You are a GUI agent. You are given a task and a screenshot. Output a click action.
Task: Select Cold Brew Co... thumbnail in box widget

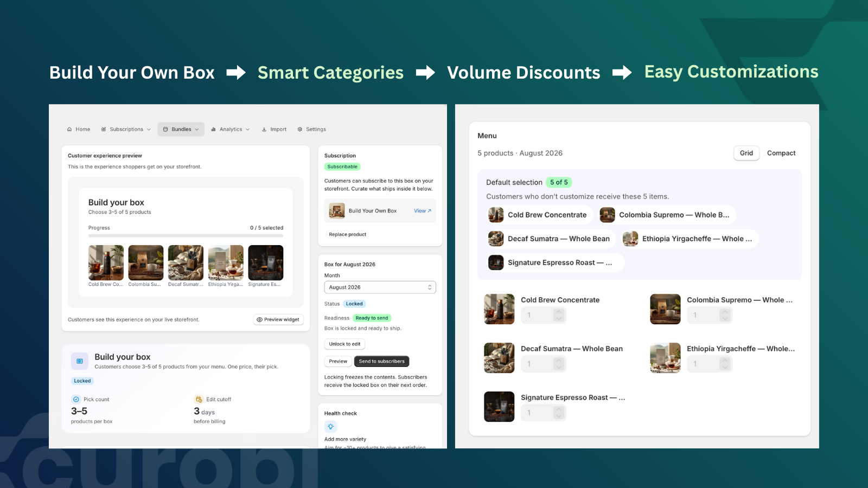click(x=106, y=263)
